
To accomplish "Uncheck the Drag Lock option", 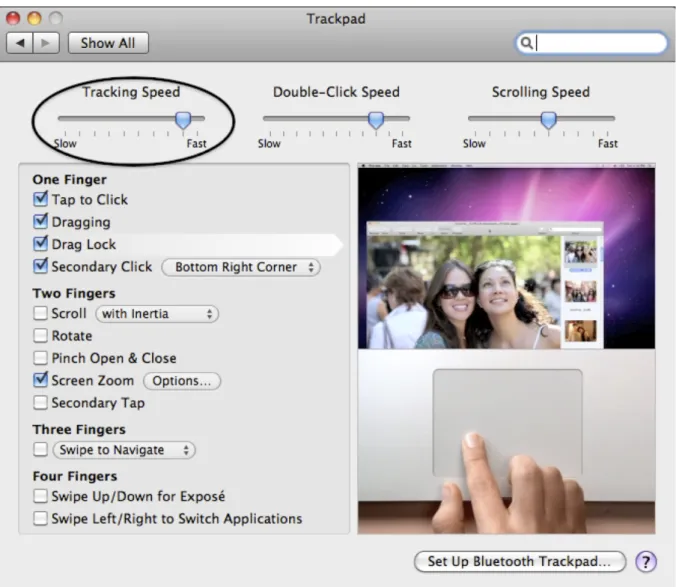I will tap(41, 244).
